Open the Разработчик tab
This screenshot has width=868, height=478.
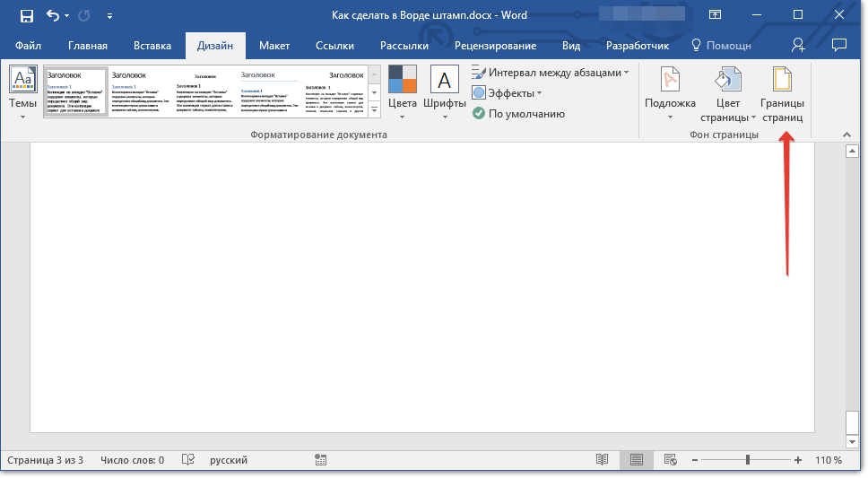click(x=638, y=46)
